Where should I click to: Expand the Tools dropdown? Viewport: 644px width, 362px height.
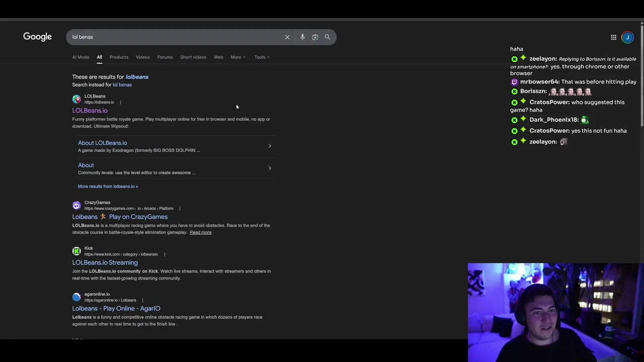coord(262,57)
